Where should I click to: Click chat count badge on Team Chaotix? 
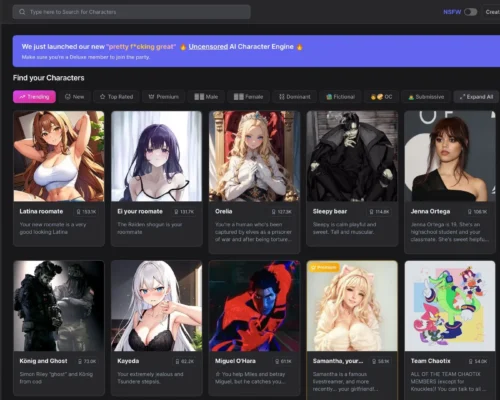tap(478, 361)
